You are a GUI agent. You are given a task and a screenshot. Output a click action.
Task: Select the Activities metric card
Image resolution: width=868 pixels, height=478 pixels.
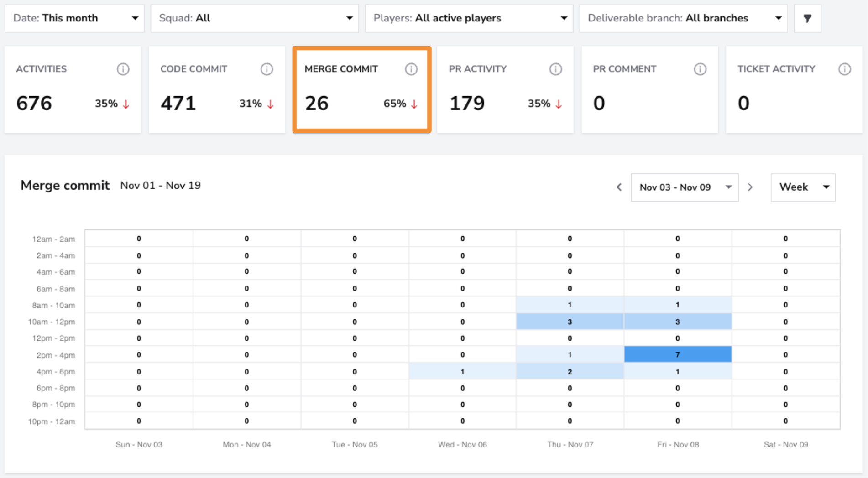73,89
